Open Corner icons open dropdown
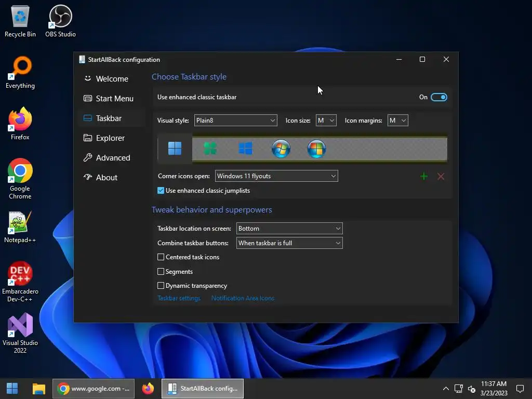This screenshot has height=399, width=532. [276, 176]
